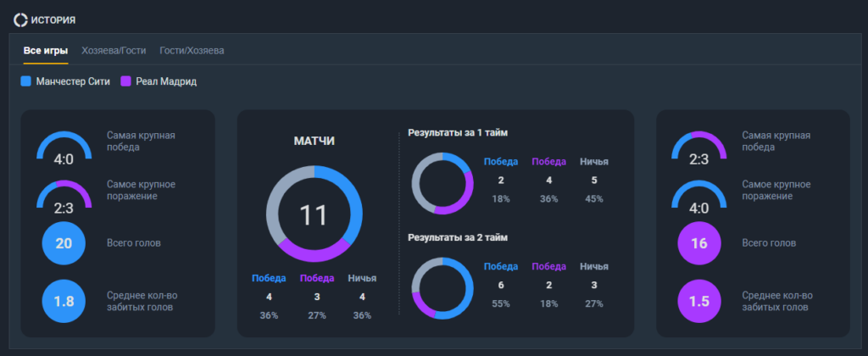Click the left panel 2:3 arc gauge
This screenshot has height=356, width=868.
pyautogui.click(x=64, y=197)
